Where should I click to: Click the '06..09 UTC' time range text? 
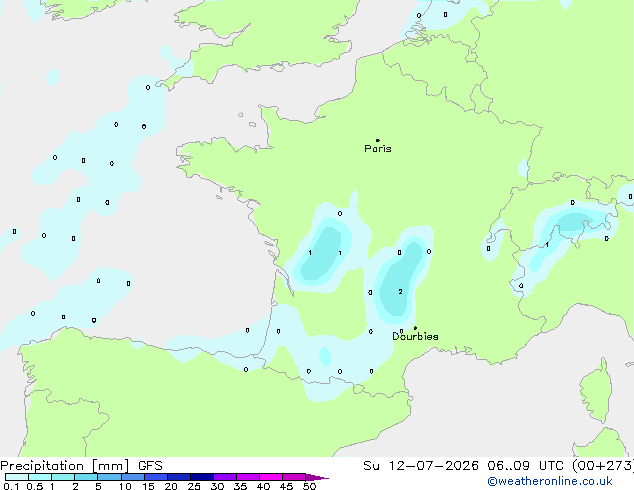pos(525,466)
